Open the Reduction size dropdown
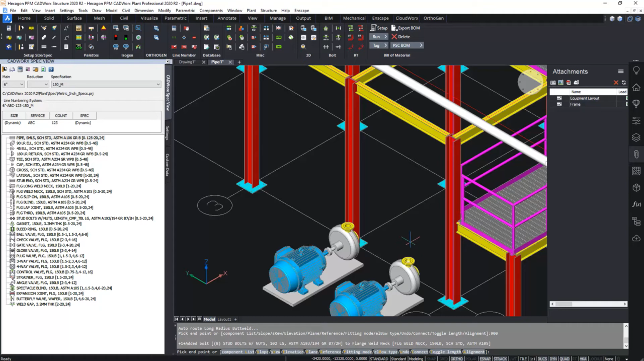This screenshot has width=644, height=361. pyautogui.click(x=38, y=85)
